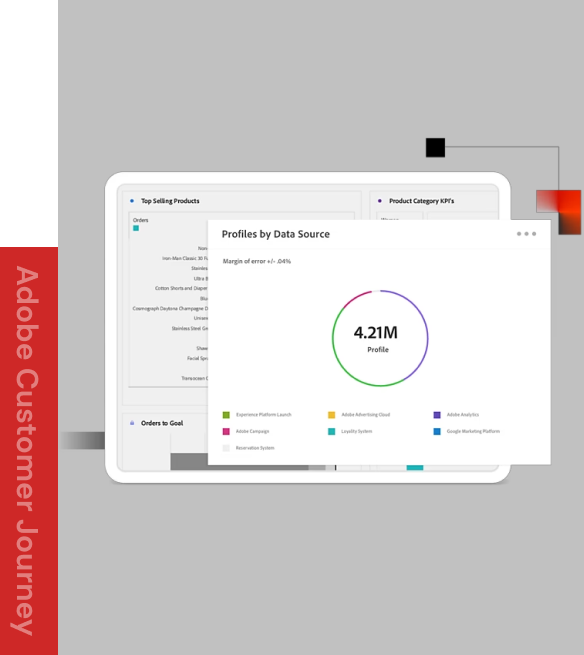Click the Iron-Man Classic product row
This screenshot has width=584, height=655.
pyautogui.click(x=185, y=259)
